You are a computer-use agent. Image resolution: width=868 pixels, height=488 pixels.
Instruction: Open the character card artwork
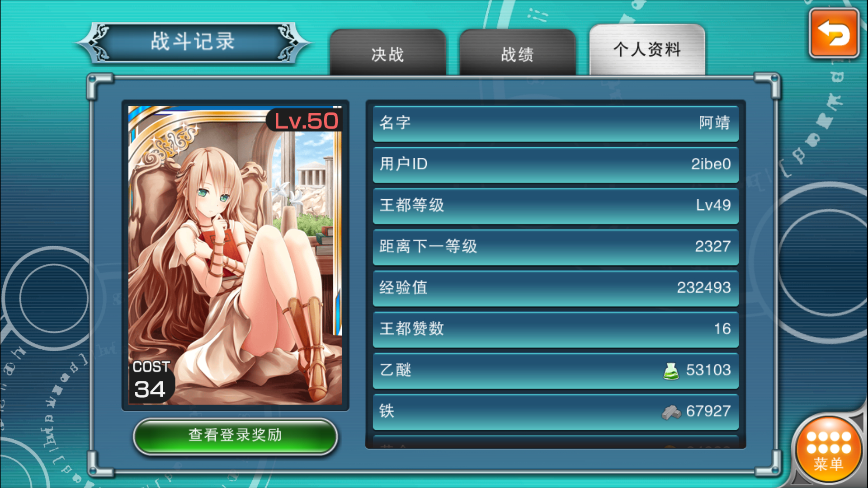pos(235,255)
